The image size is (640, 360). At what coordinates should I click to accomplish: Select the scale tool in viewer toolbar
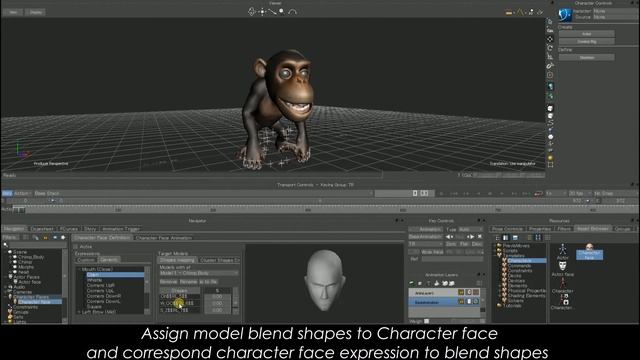[550, 57]
